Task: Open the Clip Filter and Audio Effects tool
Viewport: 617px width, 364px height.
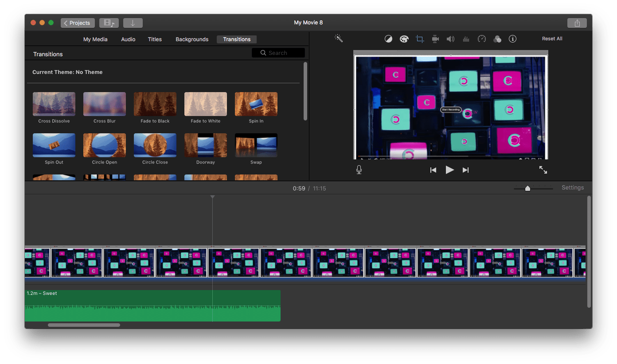Action: tap(497, 39)
